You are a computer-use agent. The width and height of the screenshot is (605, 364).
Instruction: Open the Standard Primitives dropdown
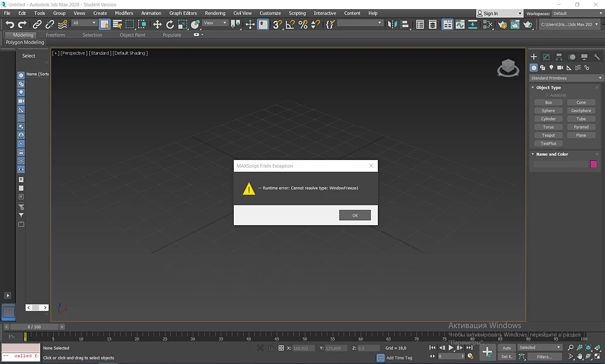click(x=566, y=78)
